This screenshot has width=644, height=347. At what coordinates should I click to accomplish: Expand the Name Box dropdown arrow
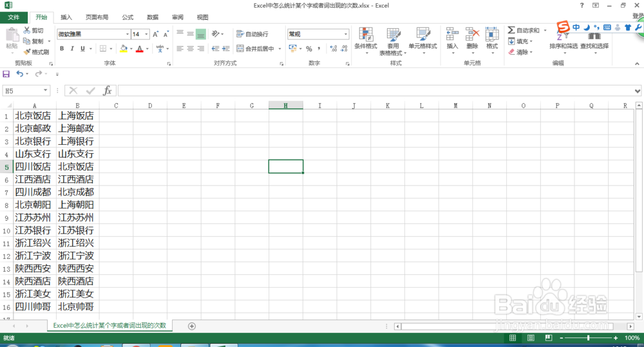[x=45, y=90]
